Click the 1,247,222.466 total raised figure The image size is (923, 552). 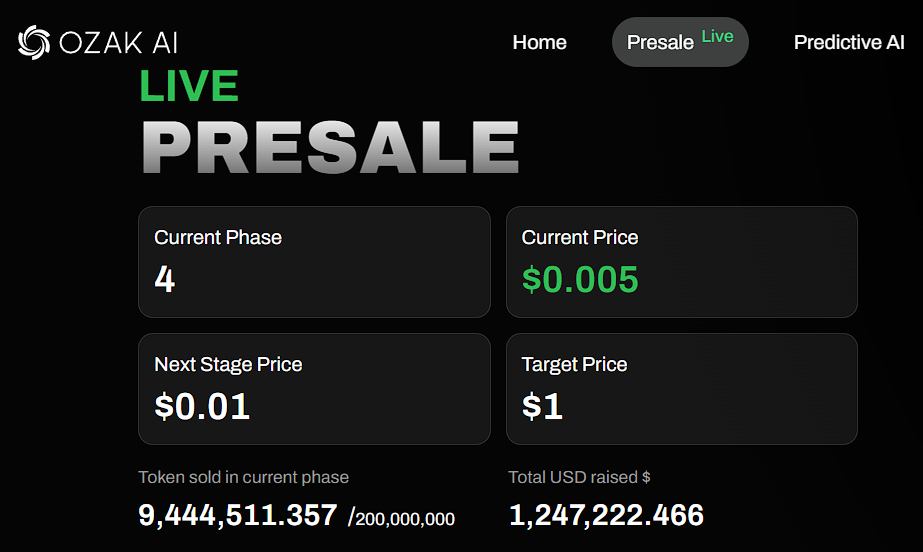[x=606, y=515]
